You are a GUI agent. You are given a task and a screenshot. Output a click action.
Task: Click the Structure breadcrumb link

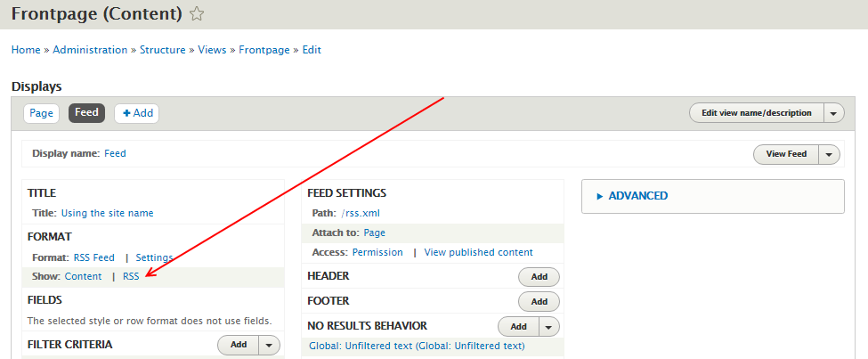click(x=163, y=50)
